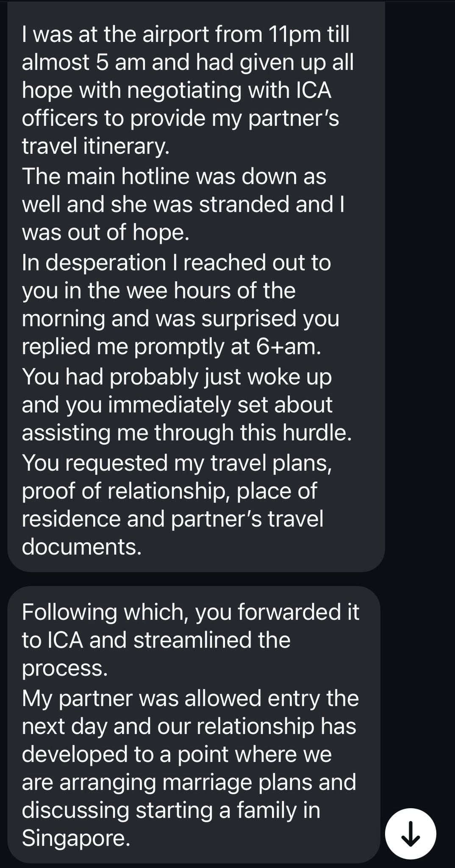Tap the line 'In desperation I reached out to'
Screen dimensions: 455x868
coord(176,262)
